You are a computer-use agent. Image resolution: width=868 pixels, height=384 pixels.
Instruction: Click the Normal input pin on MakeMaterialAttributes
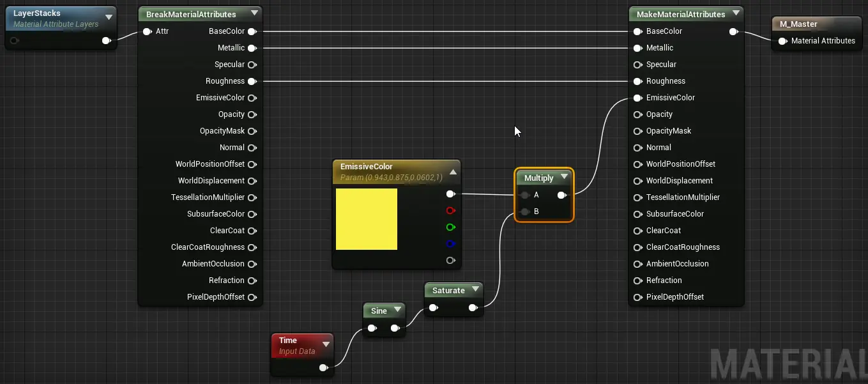click(637, 148)
